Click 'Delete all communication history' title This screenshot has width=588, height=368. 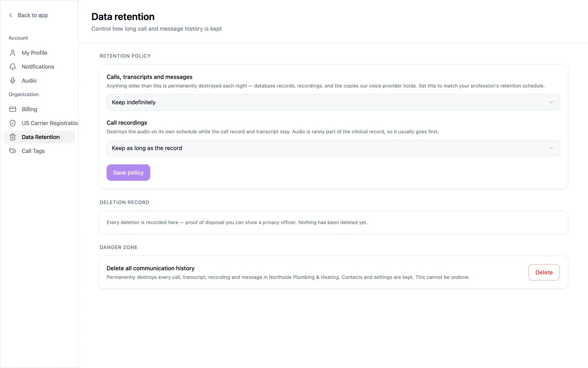(151, 268)
